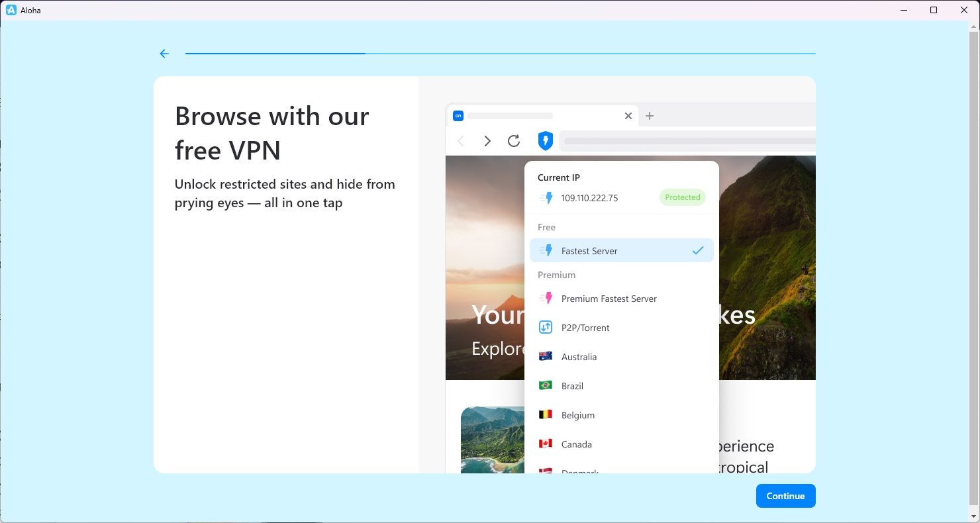Choose the P2P/Torrent option
This screenshot has height=523, width=980.
[x=622, y=328]
